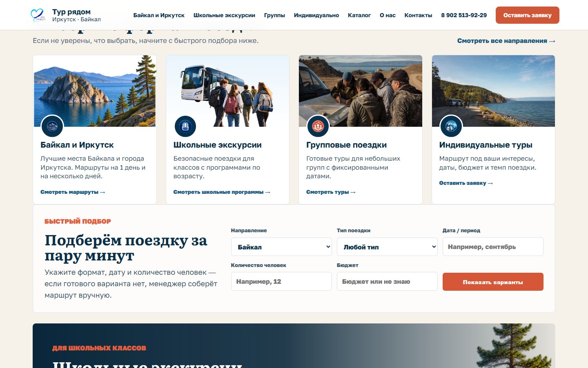Follow the Смотреть все направления link
Image resolution: width=588 pixels, height=368 pixels.
tap(506, 41)
